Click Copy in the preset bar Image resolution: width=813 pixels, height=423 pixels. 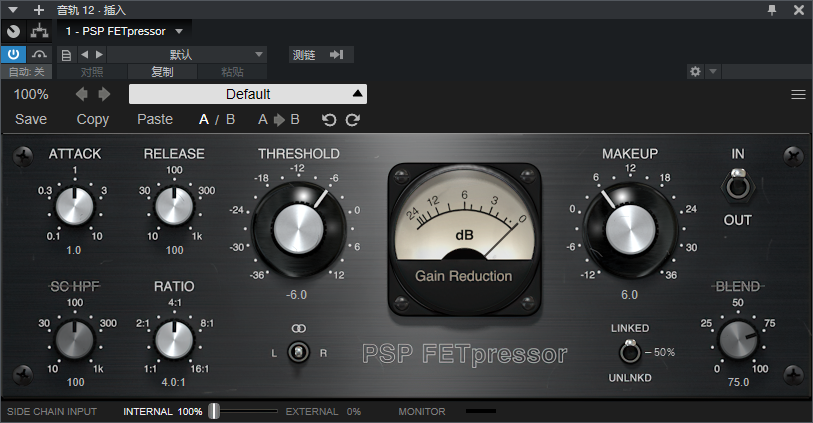(93, 119)
